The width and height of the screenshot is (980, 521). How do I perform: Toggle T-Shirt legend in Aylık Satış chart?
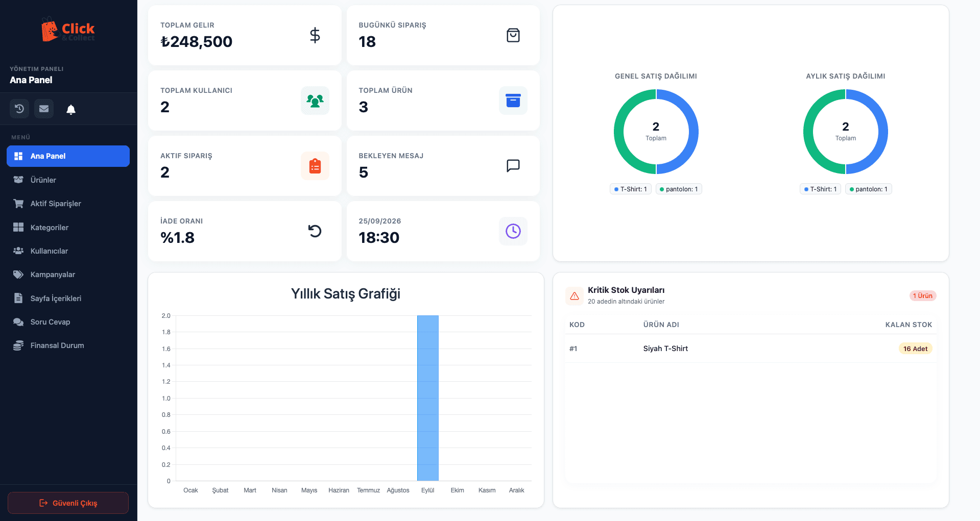820,189
